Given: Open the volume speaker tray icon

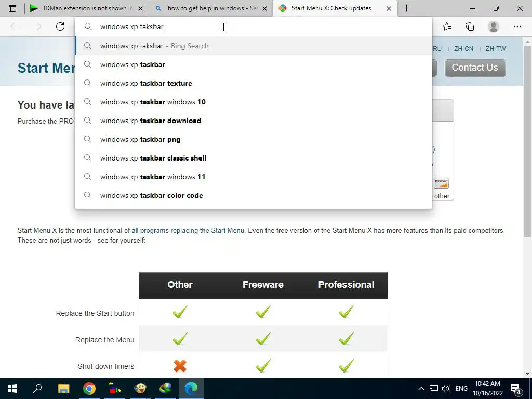Looking at the screenshot, I should [446, 389].
